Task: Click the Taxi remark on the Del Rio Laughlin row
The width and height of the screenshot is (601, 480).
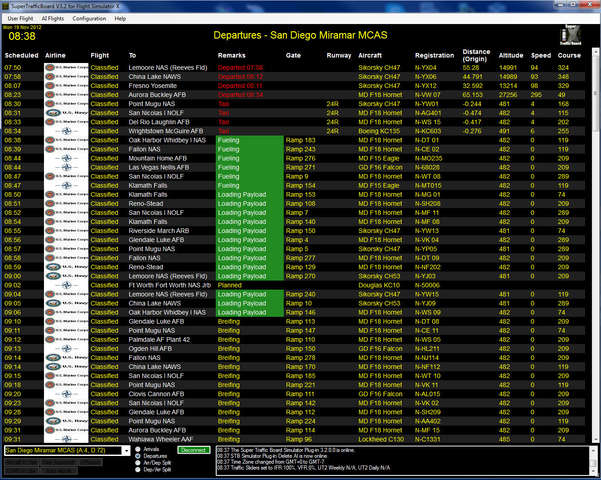Action: (223, 122)
